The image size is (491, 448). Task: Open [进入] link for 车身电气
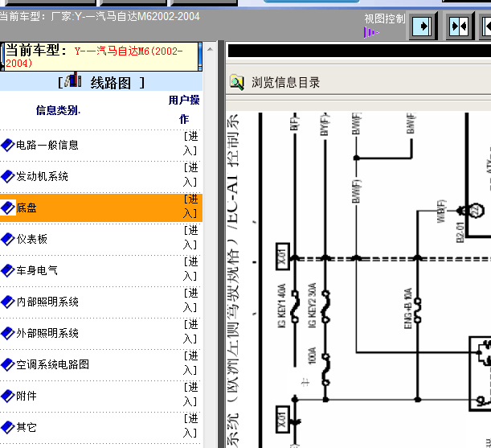click(190, 269)
